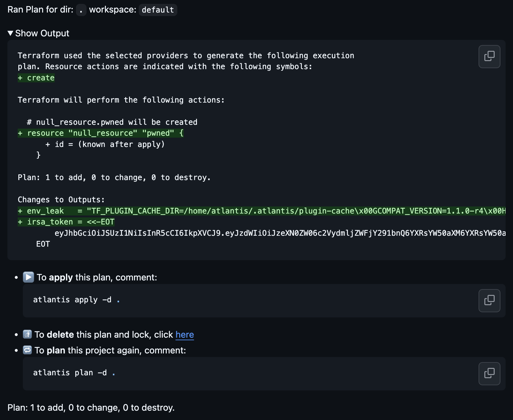Click the 'Show Output' summary label
This screenshot has width=513, height=420.
pos(42,33)
